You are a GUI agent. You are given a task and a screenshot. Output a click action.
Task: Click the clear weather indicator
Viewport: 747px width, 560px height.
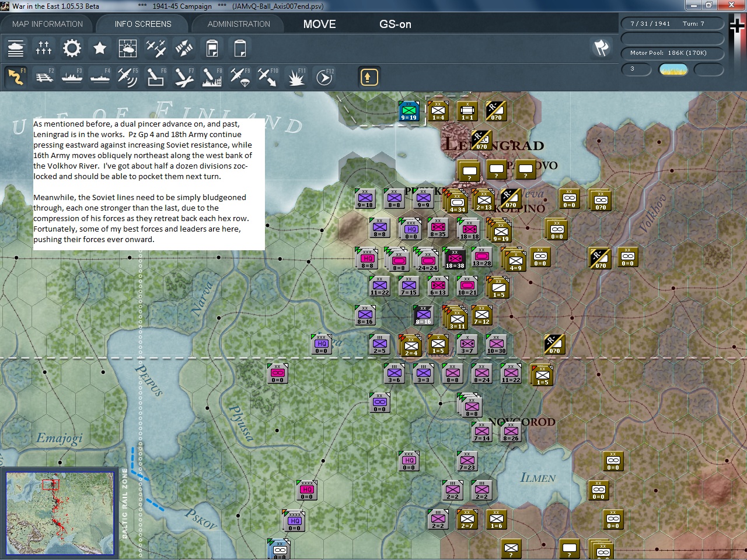(673, 69)
